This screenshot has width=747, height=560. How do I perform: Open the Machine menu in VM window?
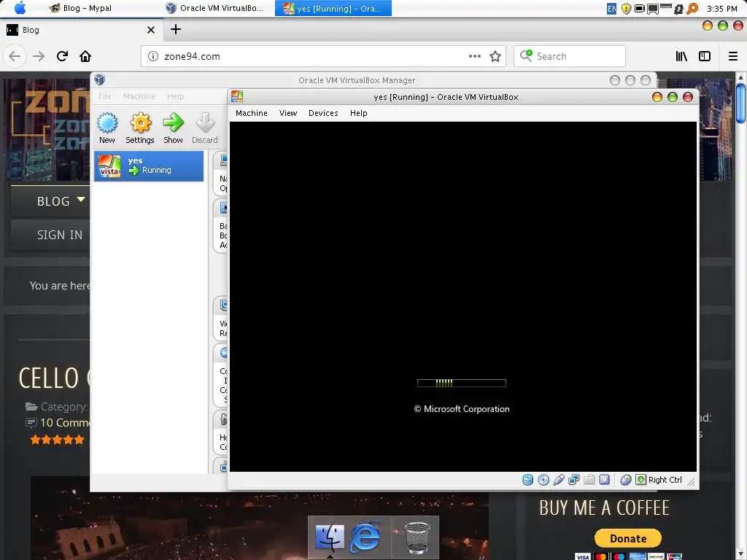(252, 113)
